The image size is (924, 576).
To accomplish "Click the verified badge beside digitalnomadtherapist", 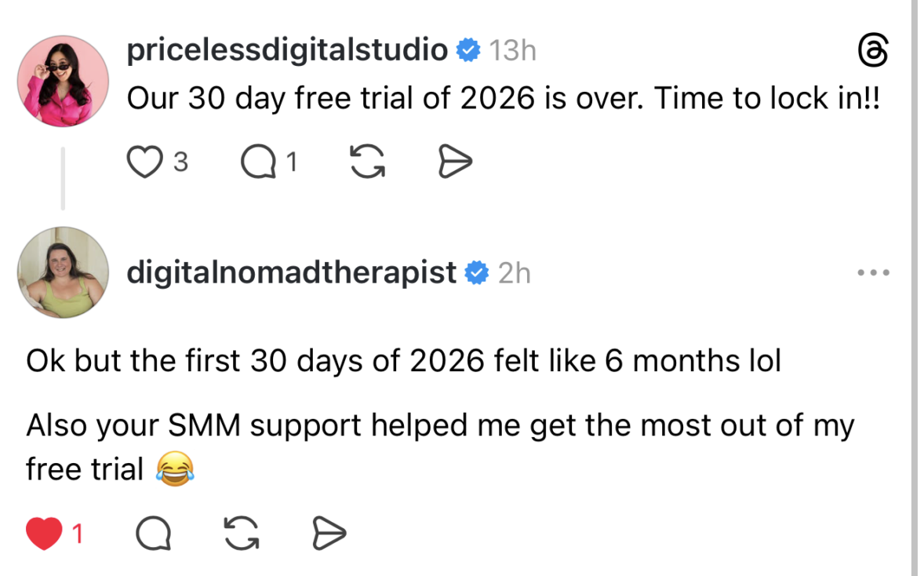I will [477, 273].
